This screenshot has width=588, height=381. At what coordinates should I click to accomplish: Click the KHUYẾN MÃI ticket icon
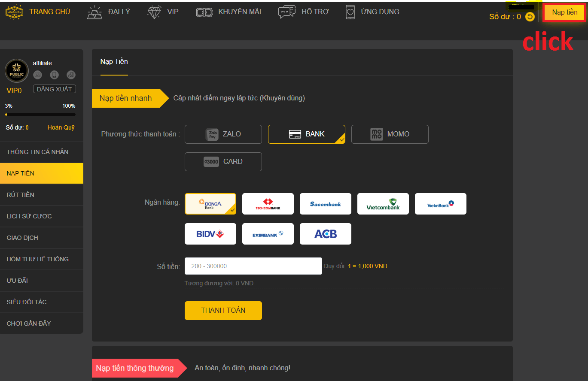coord(204,12)
